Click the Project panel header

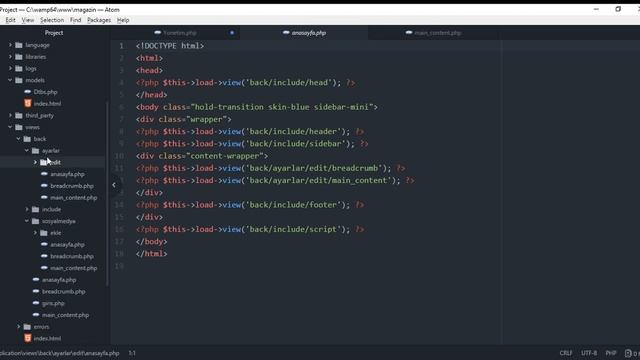click(x=54, y=33)
